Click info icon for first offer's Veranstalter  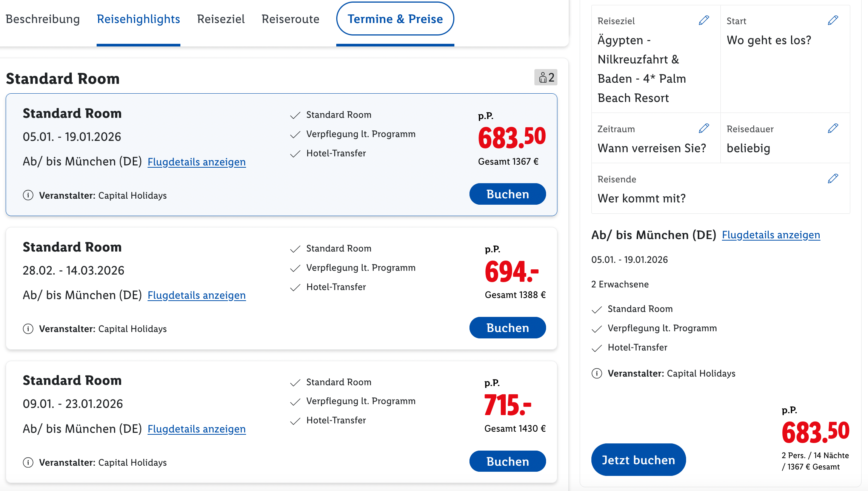pos(28,195)
